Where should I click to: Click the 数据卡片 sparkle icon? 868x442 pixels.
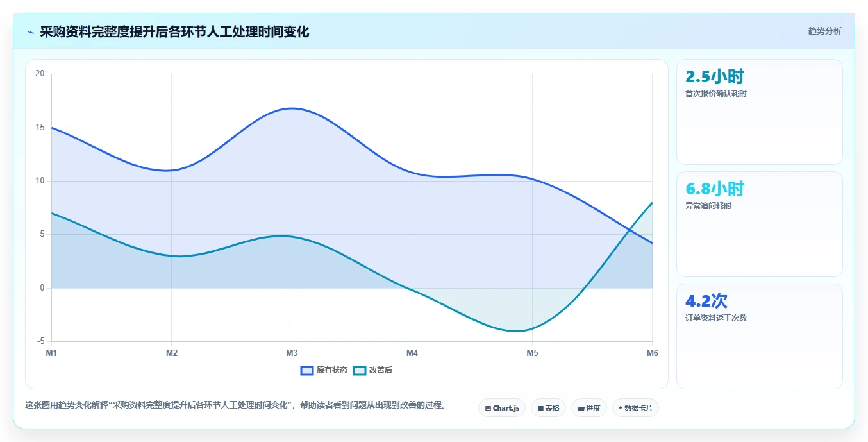pos(621,408)
